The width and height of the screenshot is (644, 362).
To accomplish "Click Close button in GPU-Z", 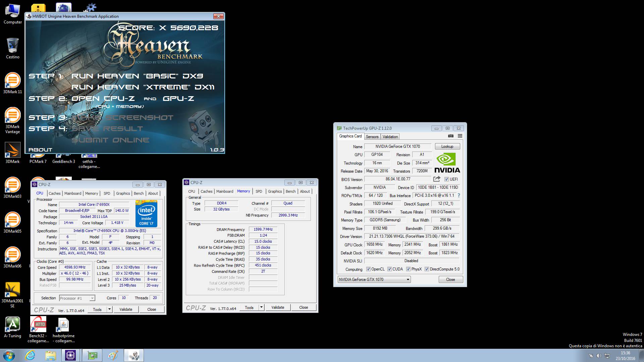I will pyautogui.click(x=450, y=280).
